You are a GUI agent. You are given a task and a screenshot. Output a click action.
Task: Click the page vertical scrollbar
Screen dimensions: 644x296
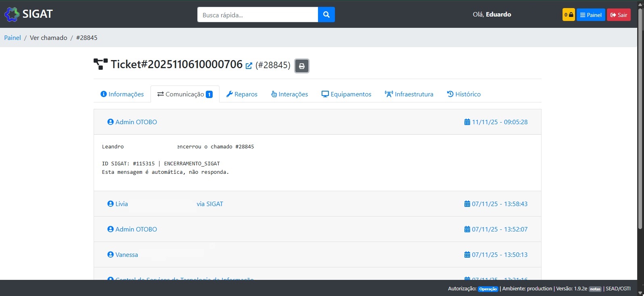click(x=640, y=121)
